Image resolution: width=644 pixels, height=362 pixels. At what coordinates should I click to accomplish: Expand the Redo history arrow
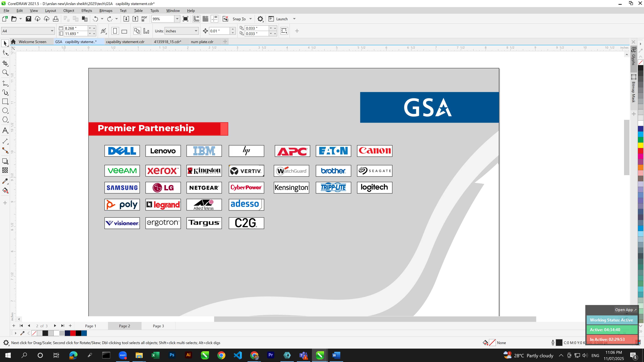pos(116,19)
